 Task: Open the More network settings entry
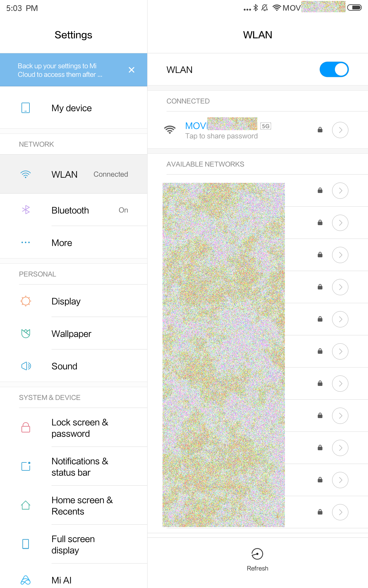tap(74, 243)
